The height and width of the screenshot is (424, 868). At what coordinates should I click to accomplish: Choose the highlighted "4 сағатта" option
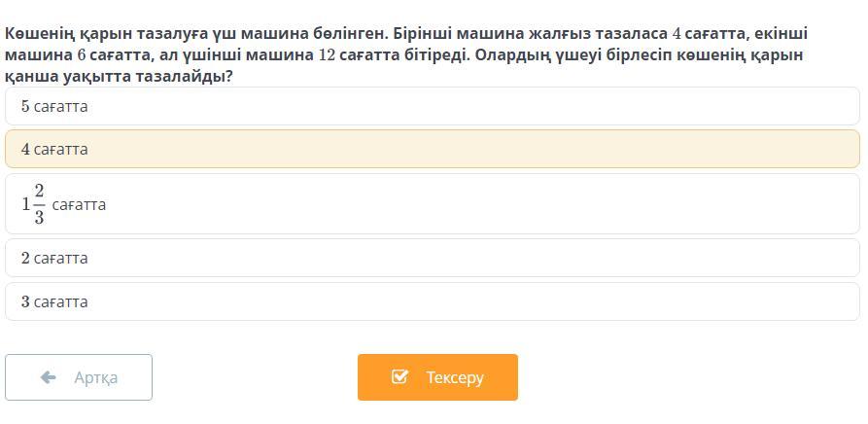pos(432,149)
